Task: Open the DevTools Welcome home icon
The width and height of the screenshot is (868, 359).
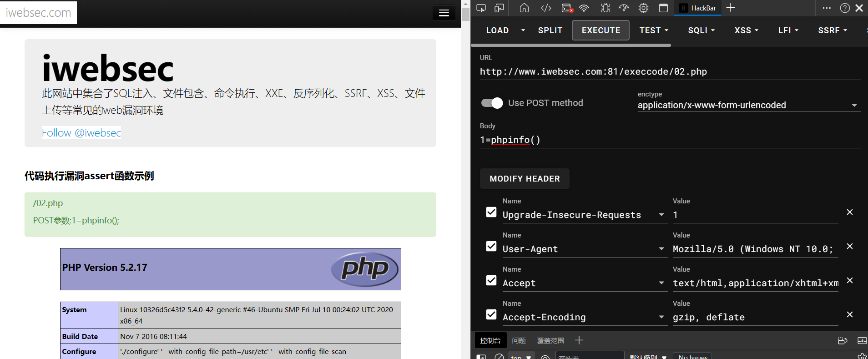Action: click(x=524, y=8)
